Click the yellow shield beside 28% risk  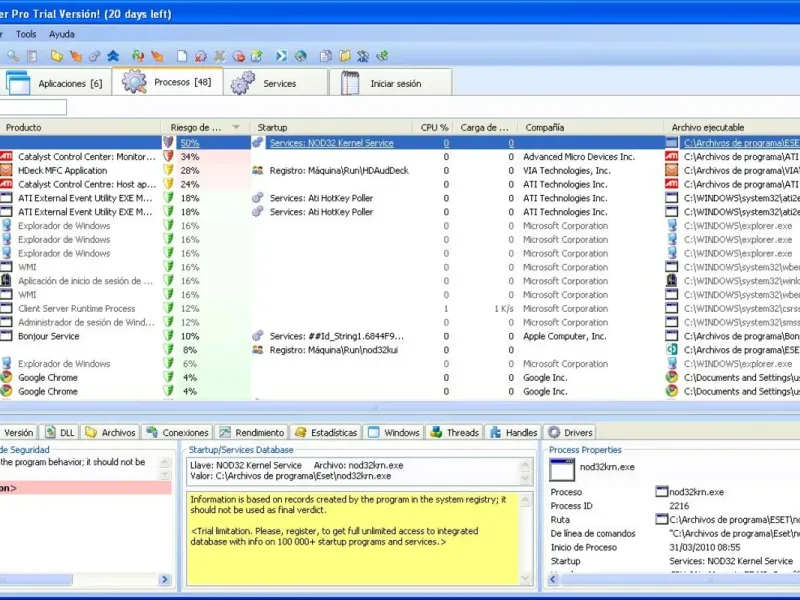tap(168, 170)
